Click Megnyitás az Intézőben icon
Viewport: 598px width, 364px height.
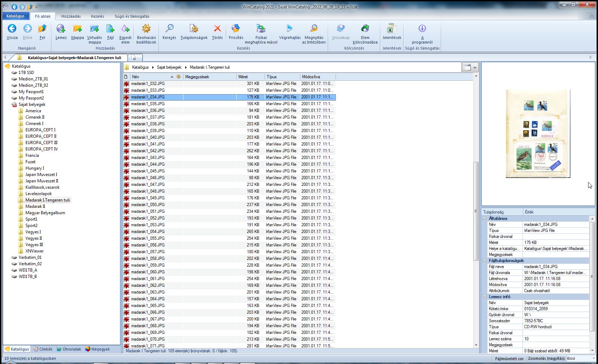click(314, 29)
